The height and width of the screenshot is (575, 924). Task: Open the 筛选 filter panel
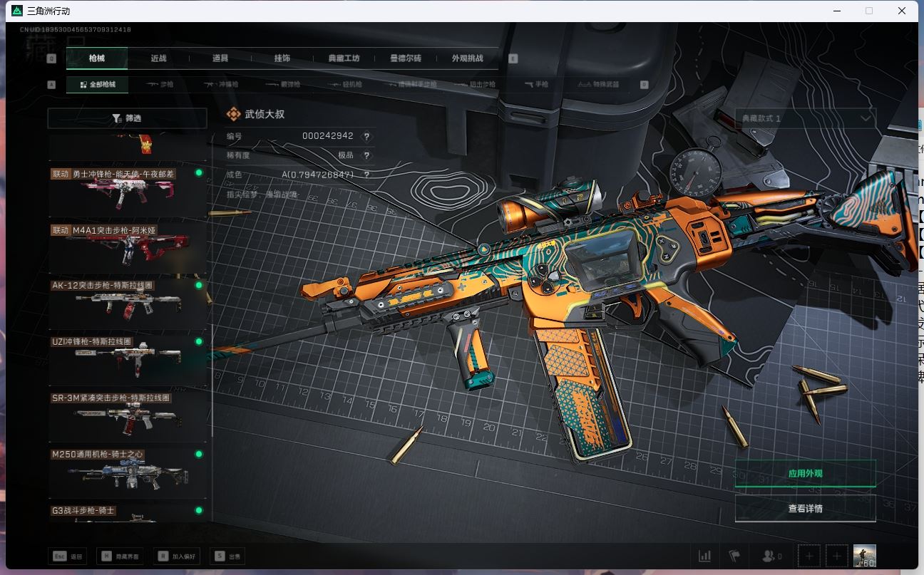coord(127,118)
